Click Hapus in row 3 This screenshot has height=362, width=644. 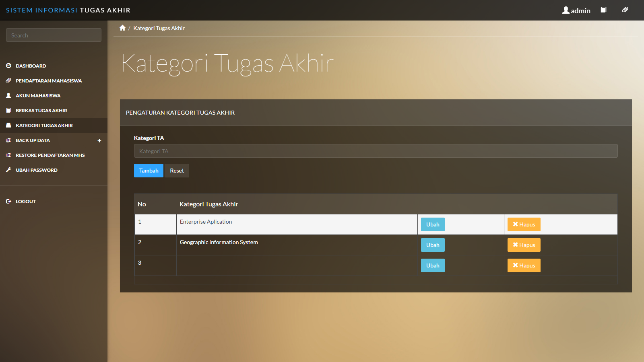point(524,265)
